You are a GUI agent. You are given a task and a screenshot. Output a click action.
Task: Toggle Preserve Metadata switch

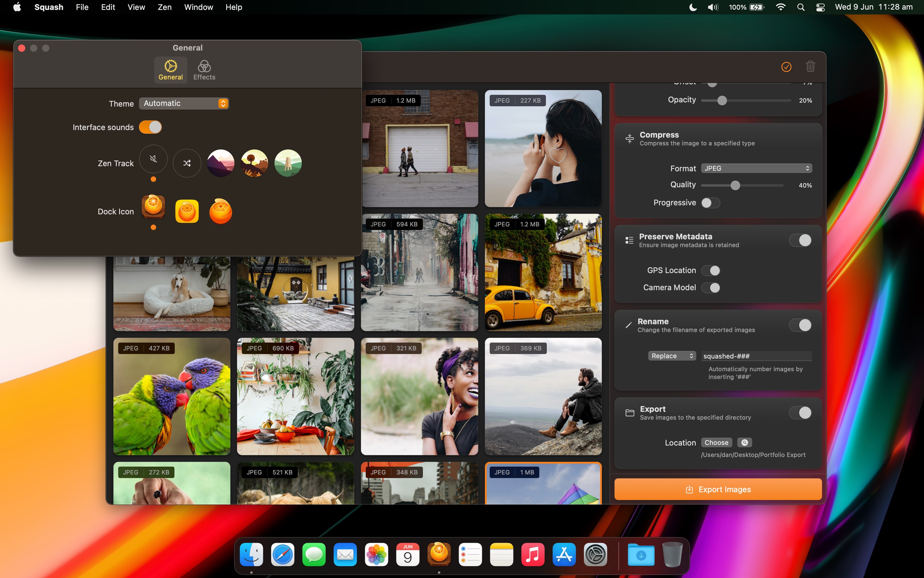(x=800, y=241)
